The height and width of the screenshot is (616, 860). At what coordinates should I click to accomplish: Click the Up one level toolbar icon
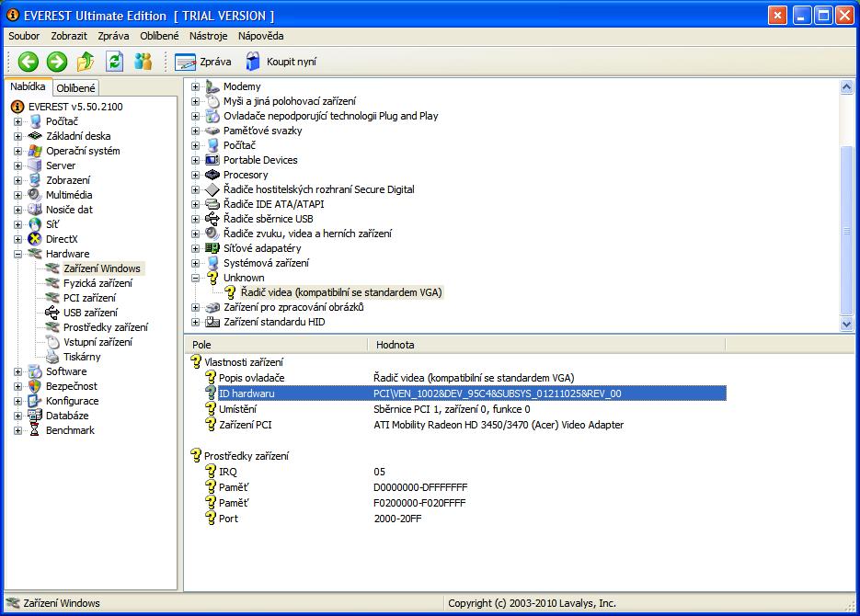pos(86,62)
